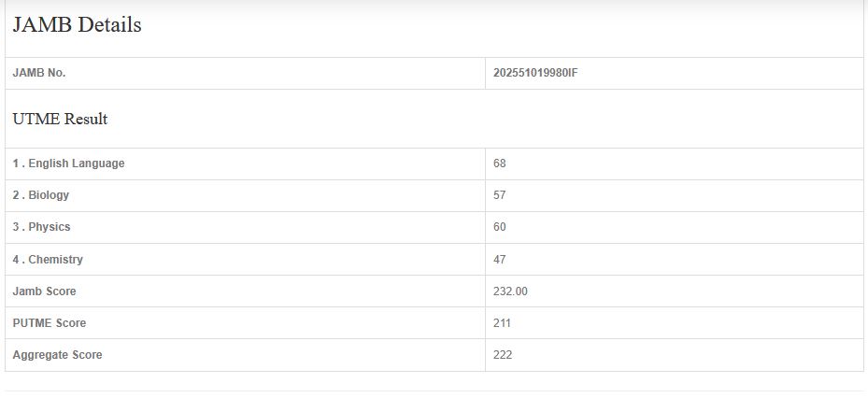Image resolution: width=868 pixels, height=398 pixels.
Task: Select the Physics score 60
Action: [x=500, y=227]
